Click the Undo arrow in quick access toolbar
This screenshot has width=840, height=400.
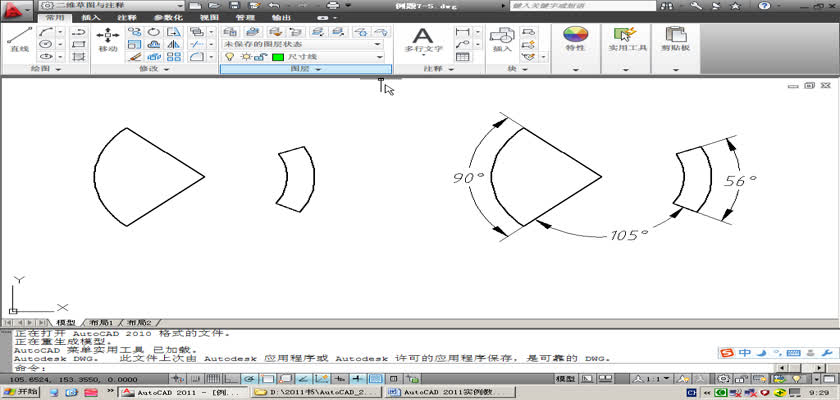274,5
